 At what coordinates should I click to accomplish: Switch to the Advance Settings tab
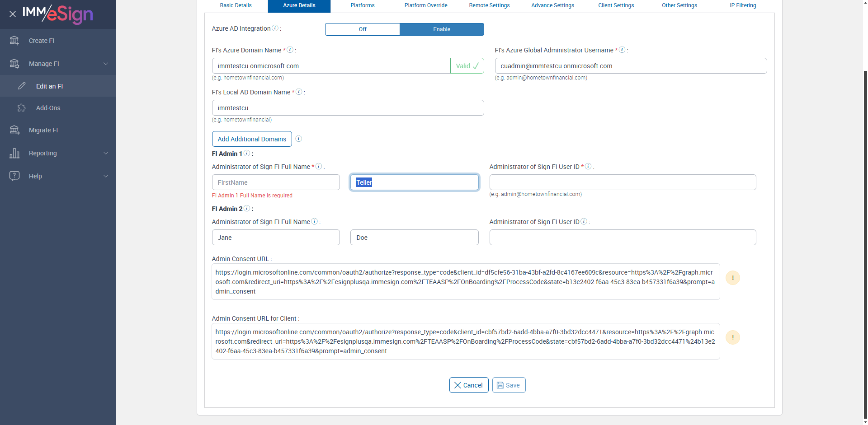(552, 6)
